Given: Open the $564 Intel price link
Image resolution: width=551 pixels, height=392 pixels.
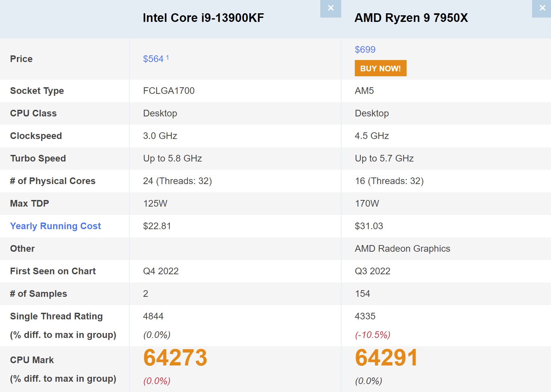Looking at the screenshot, I should pos(153,59).
